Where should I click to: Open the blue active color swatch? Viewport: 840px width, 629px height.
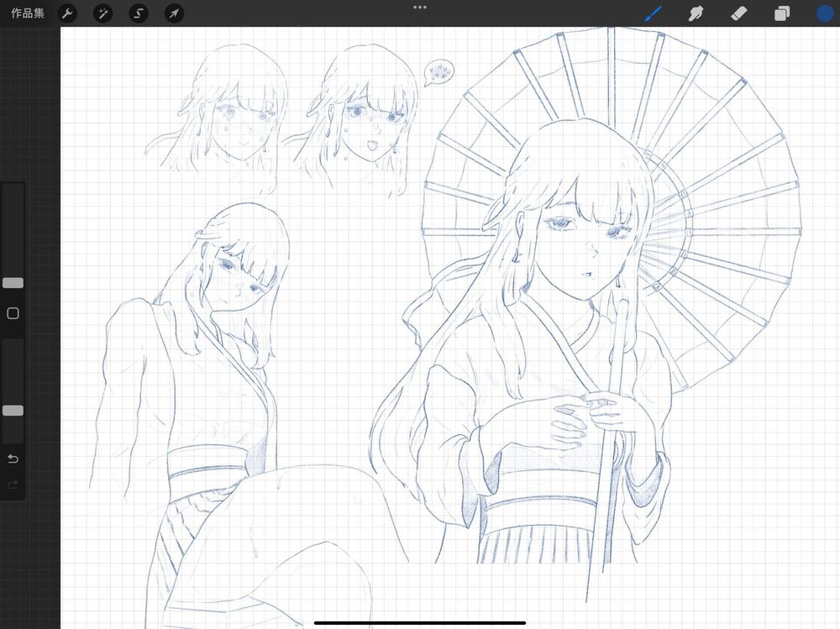coord(825,13)
